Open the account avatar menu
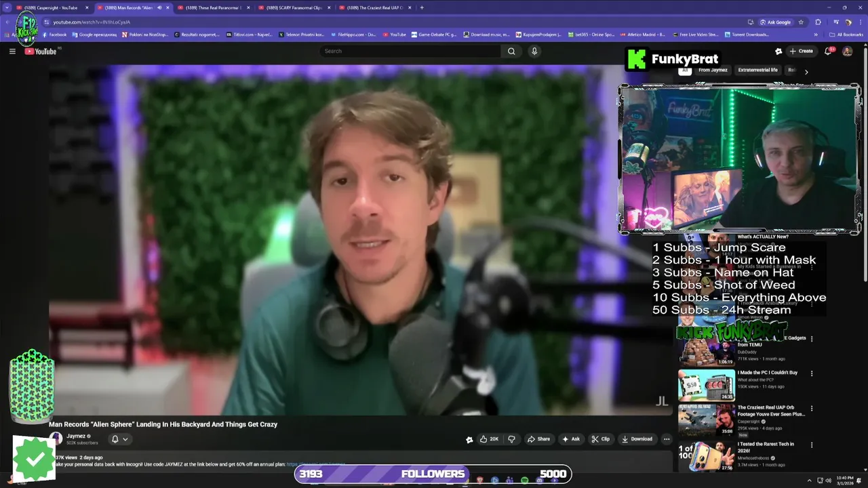Image resolution: width=868 pixels, height=488 pixels. [x=847, y=51]
